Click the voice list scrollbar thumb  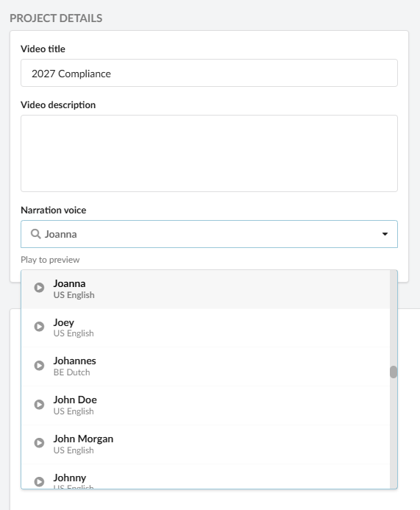tap(394, 372)
